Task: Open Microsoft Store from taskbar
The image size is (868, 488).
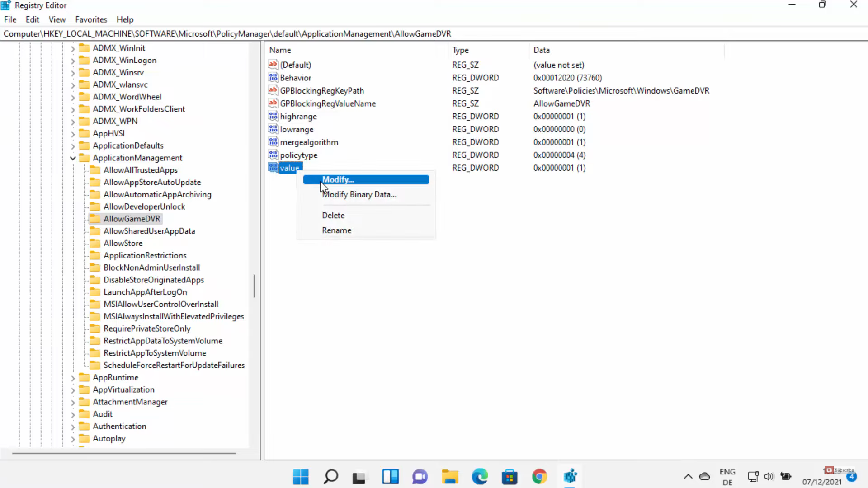Action: click(509, 477)
